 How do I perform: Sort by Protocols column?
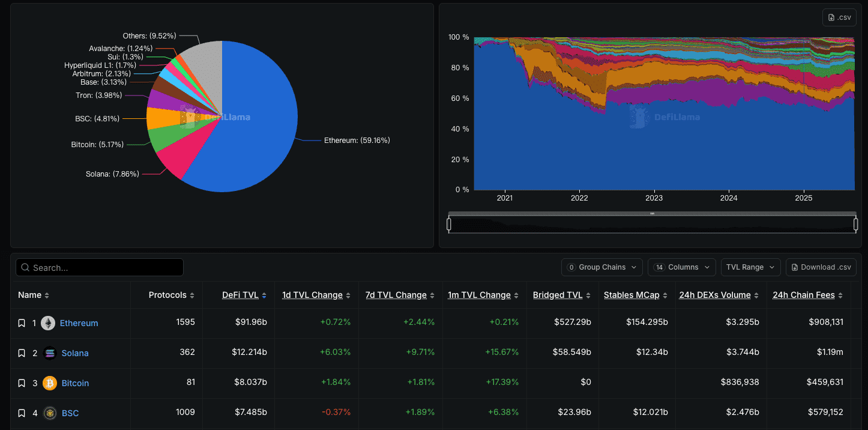tap(172, 295)
